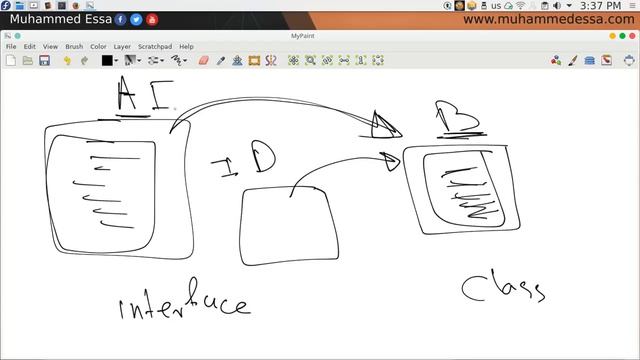The height and width of the screenshot is (360, 640).
Task: Open the View menu
Action: click(x=50, y=47)
